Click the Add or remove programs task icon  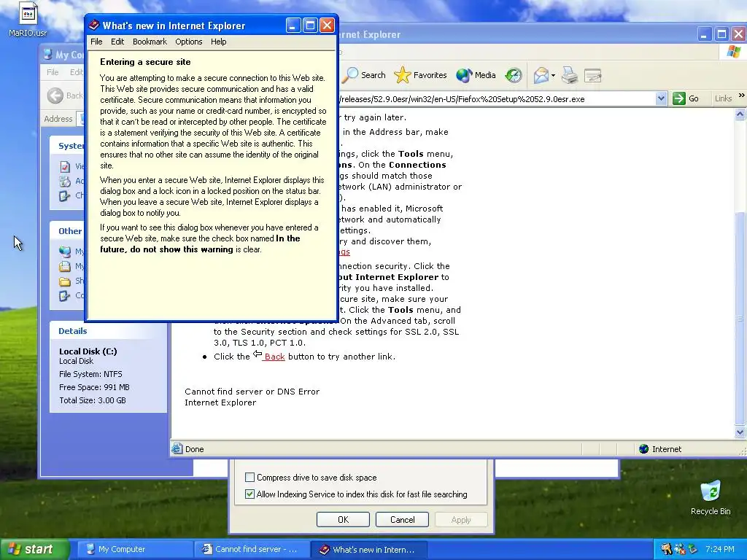point(65,181)
